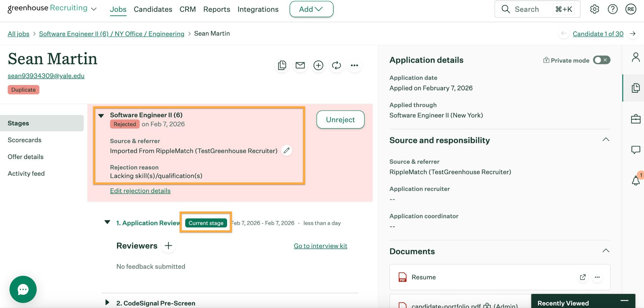Open the Jobs tab

(118, 9)
